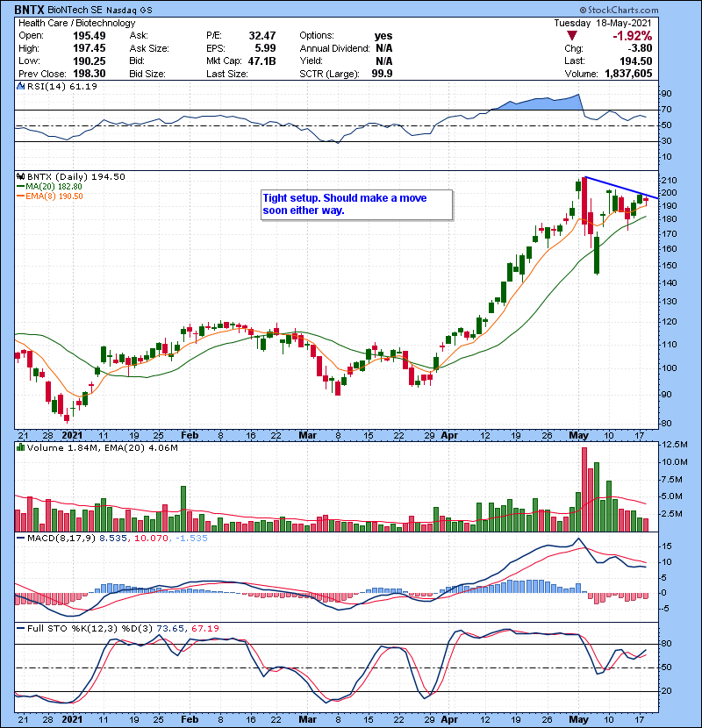
Task: Click the Open price 195.49
Action: click(x=90, y=36)
